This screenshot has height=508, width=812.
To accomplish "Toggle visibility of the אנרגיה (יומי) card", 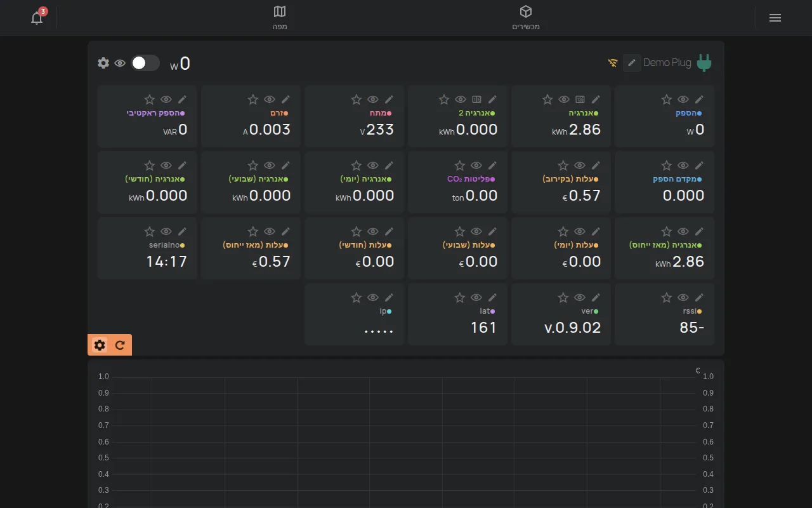I will 373,165.
